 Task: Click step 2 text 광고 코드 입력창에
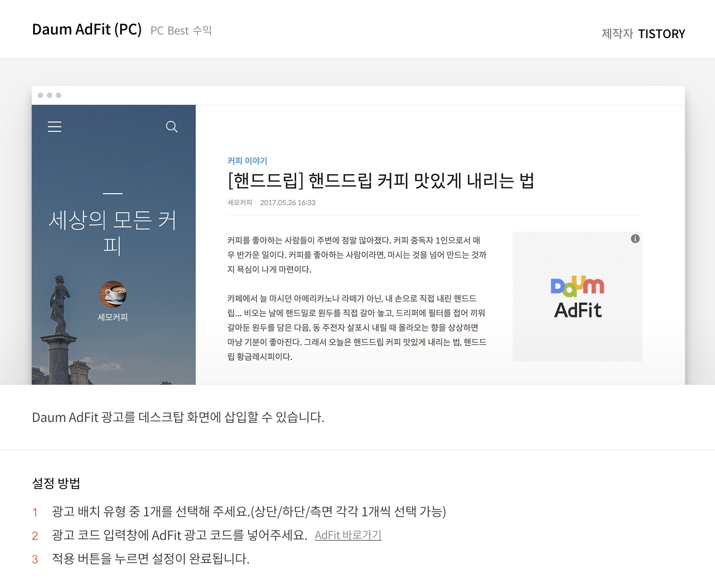pos(180,535)
